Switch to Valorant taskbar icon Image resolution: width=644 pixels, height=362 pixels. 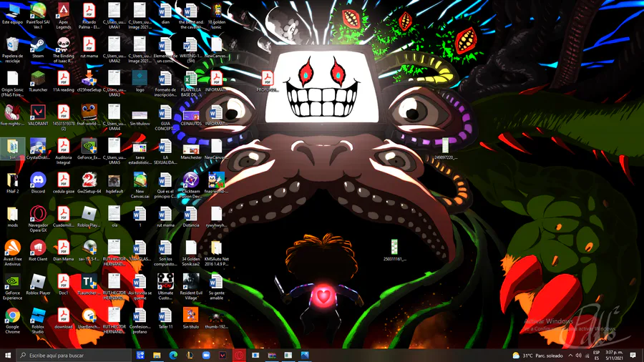[x=223, y=355]
